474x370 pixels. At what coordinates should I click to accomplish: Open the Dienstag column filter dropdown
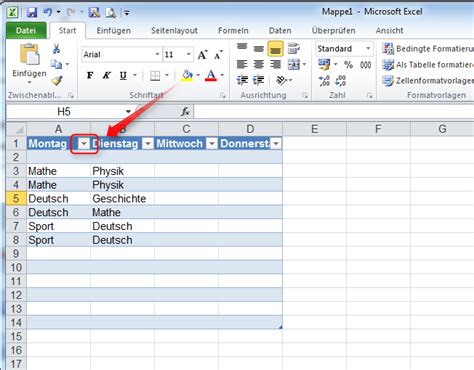(148, 144)
